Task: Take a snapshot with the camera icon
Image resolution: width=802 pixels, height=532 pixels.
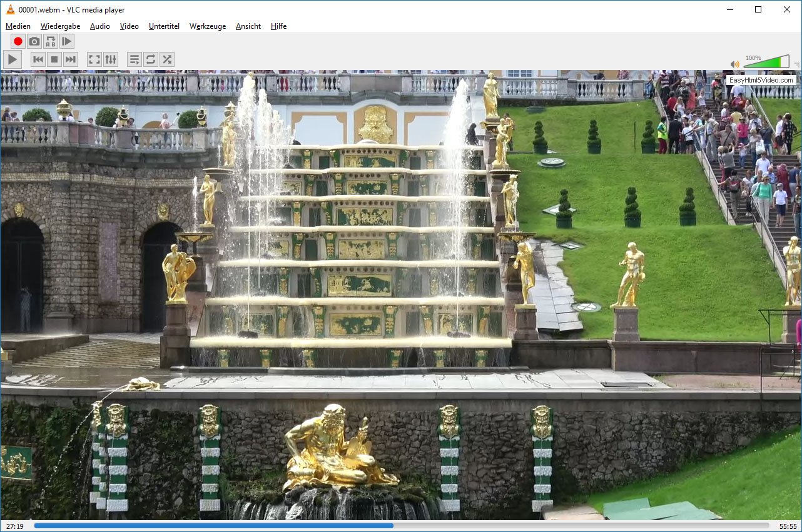Action: [x=34, y=42]
